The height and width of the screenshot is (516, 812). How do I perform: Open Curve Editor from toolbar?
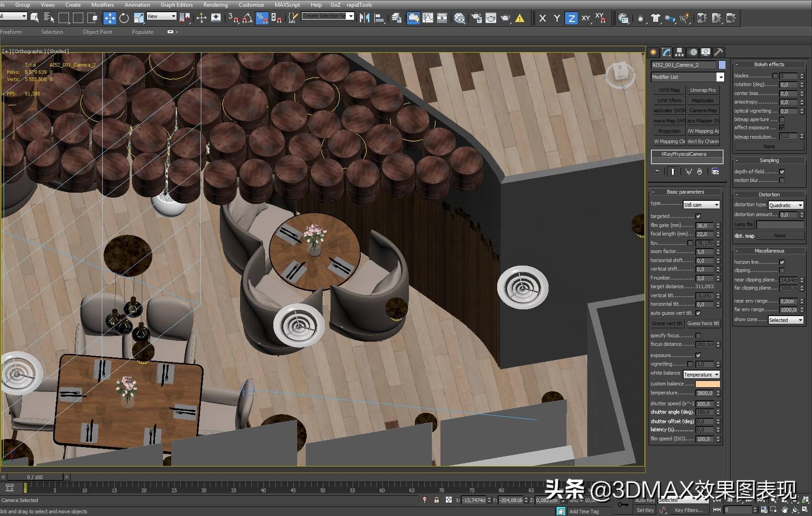click(x=428, y=18)
